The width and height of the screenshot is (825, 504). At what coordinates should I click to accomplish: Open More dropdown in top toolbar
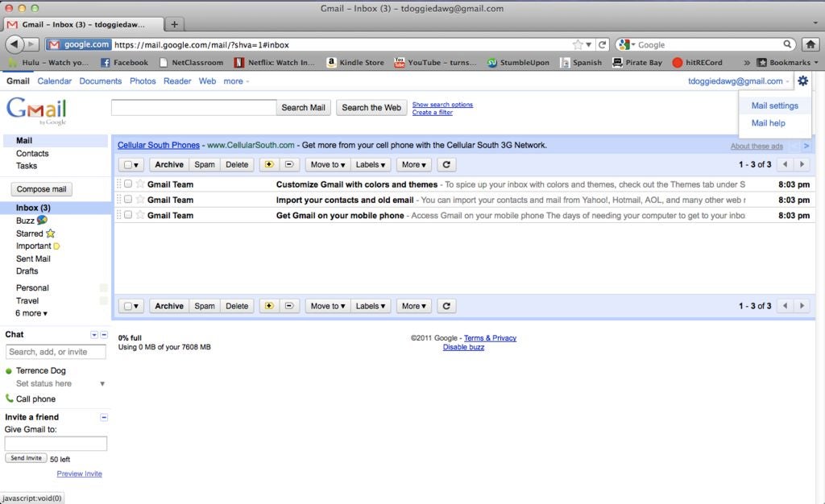413,164
